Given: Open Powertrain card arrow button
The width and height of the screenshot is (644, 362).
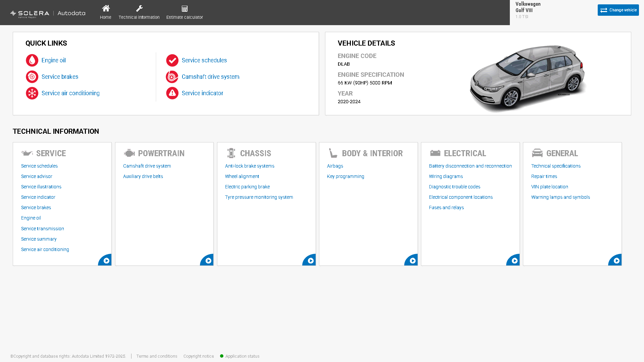Looking at the screenshot, I should pyautogui.click(x=207, y=260).
